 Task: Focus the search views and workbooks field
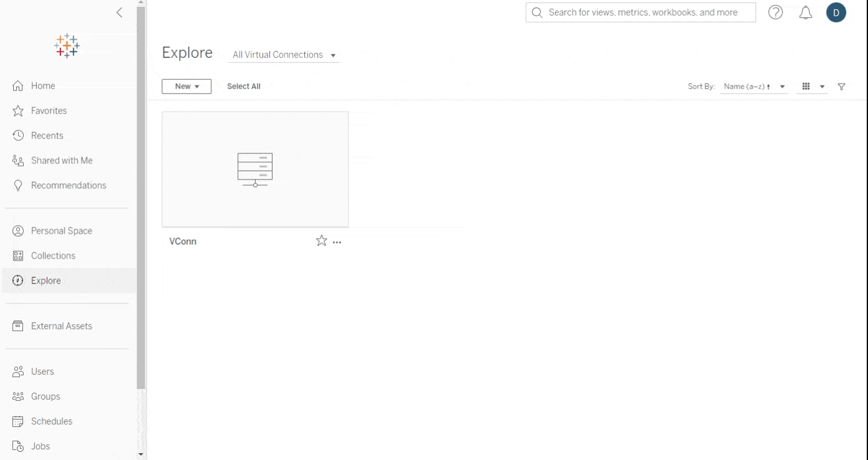pyautogui.click(x=641, y=12)
